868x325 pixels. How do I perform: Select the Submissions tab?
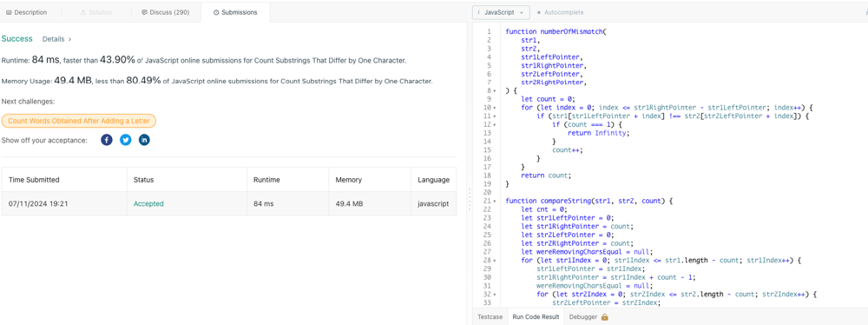[235, 12]
